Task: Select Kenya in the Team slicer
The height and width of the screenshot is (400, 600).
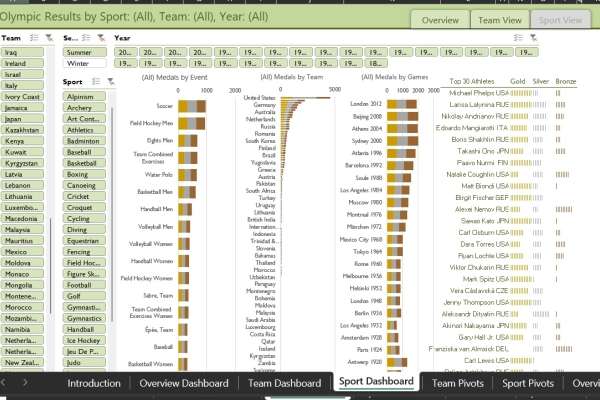Action: tap(22, 141)
